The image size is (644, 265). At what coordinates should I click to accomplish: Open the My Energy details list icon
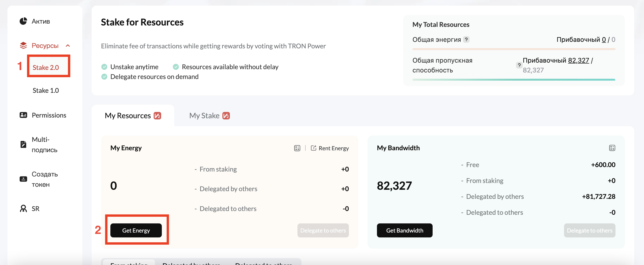pyautogui.click(x=297, y=148)
